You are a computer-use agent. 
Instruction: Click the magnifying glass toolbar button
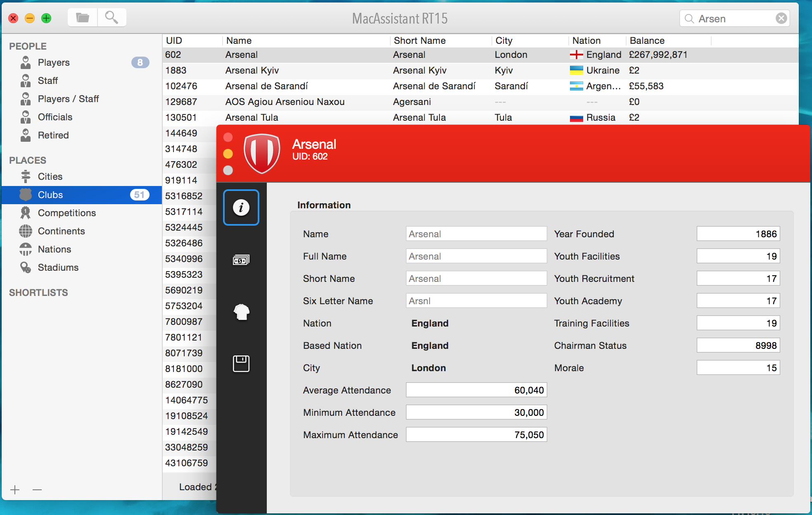coord(112,17)
